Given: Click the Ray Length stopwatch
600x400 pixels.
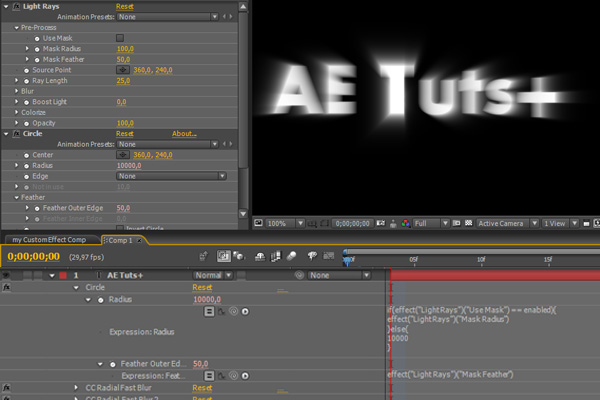Looking at the screenshot, I should tap(26, 81).
